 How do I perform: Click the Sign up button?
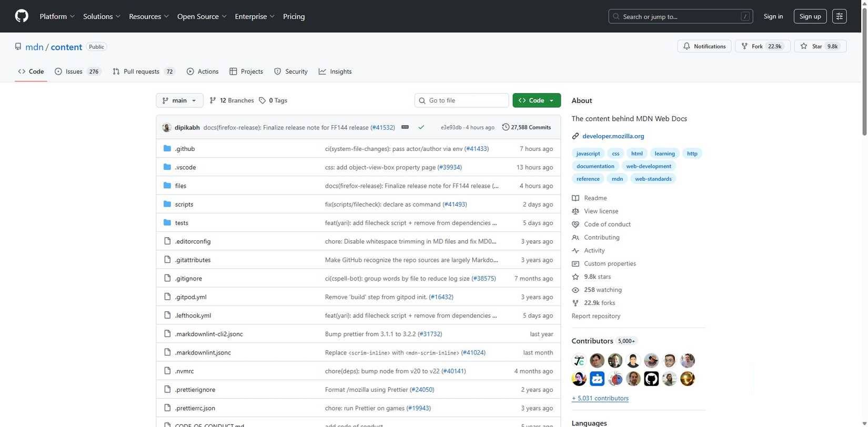pyautogui.click(x=810, y=16)
